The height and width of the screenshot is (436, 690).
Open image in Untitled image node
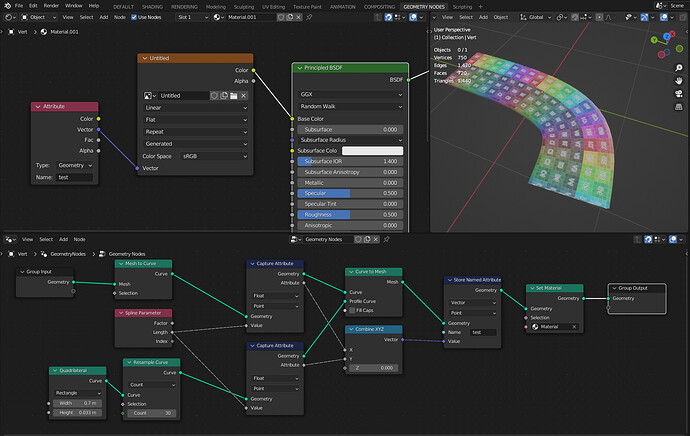pos(234,95)
